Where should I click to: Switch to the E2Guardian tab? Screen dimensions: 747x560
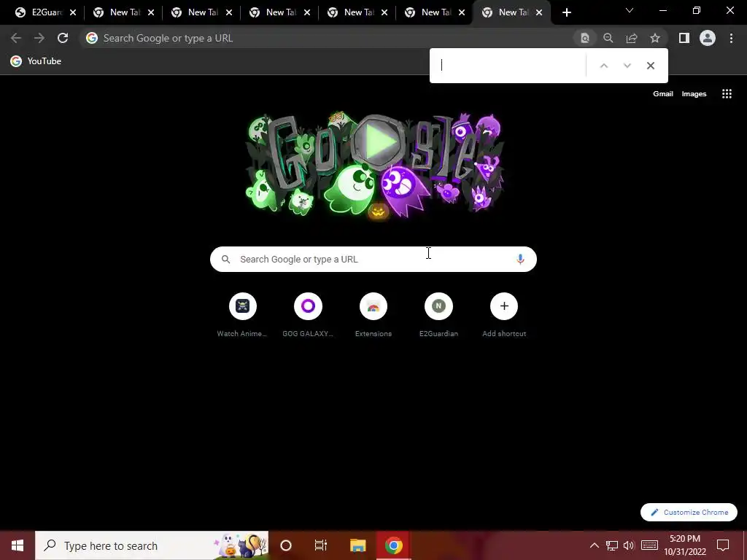(41, 12)
